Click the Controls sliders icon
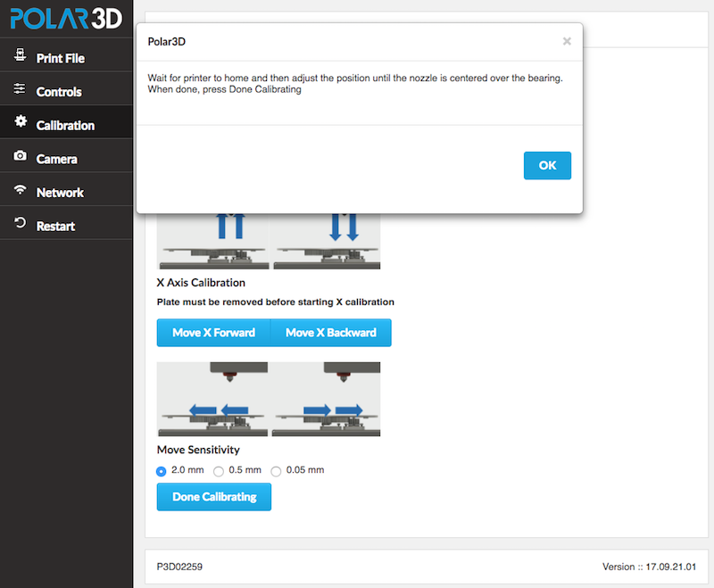This screenshot has width=714, height=588. (20, 88)
